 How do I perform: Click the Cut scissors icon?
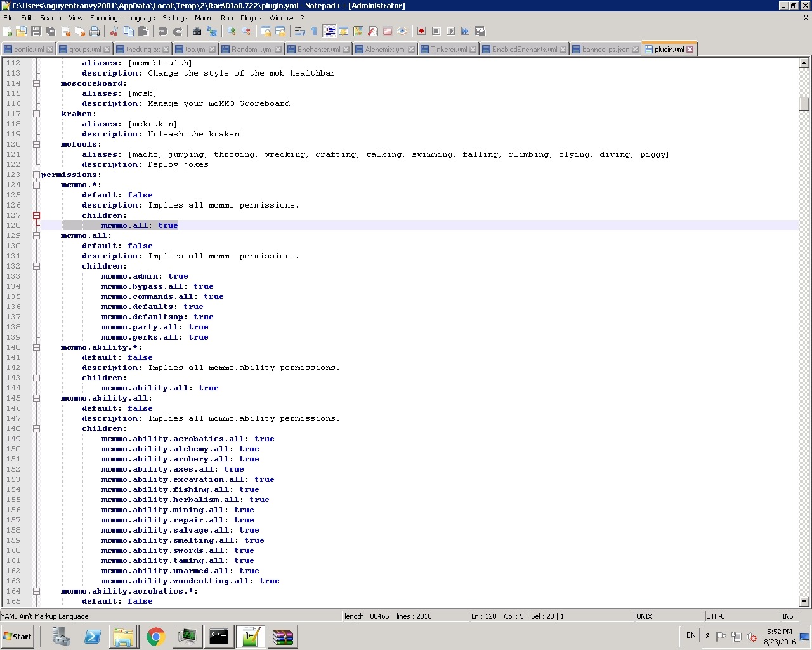point(114,31)
